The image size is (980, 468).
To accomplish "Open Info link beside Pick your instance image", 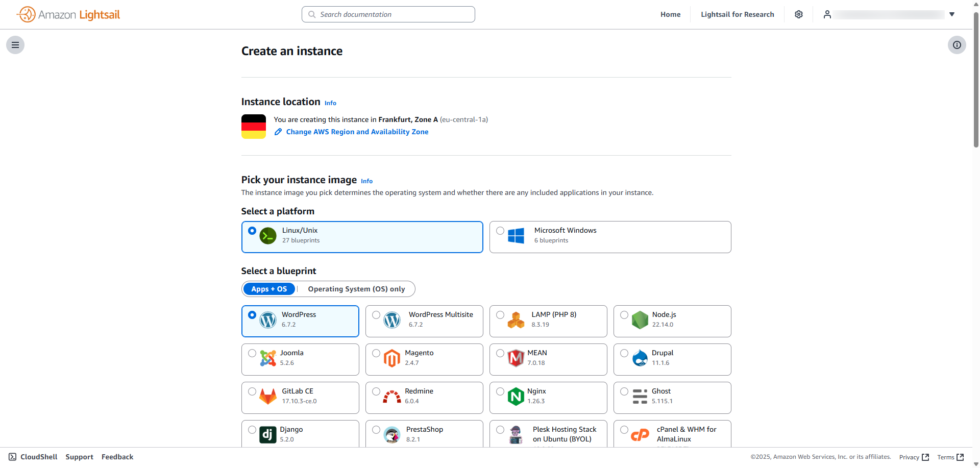I will [367, 181].
